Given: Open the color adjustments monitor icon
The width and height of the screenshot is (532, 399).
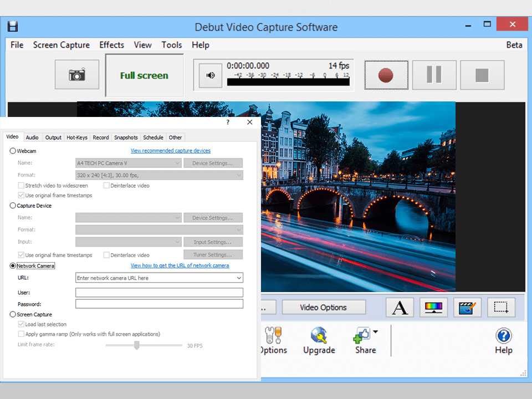Looking at the screenshot, I should point(433,308).
